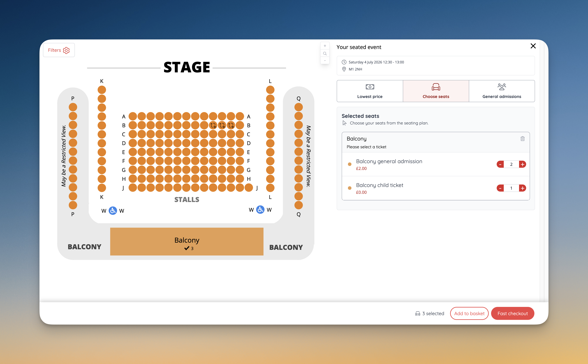This screenshot has width=588, height=364.
Task: Click Add to basket button
Action: (x=469, y=313)
